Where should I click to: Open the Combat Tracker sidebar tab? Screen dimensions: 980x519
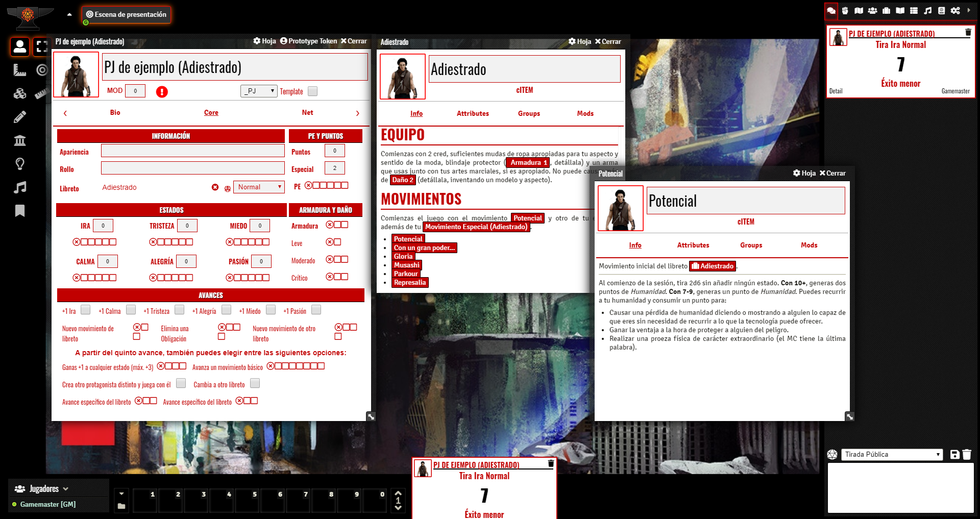pos(845,10)
